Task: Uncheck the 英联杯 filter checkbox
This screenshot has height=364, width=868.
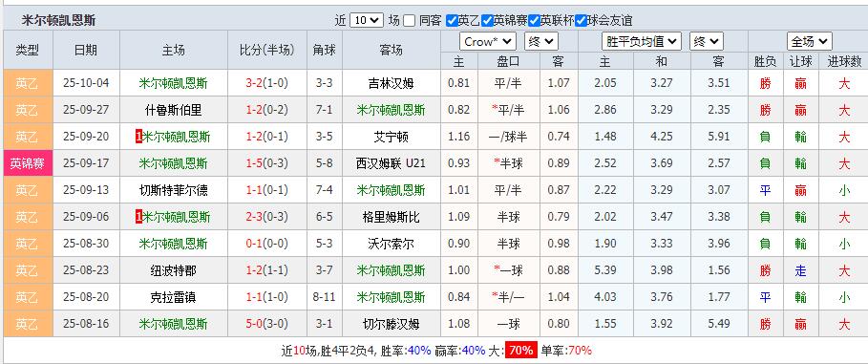Action: point(534,21)
